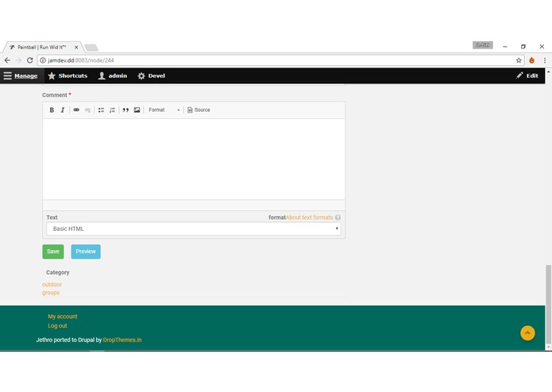Click the Edit toolbar button

[527, 75]
